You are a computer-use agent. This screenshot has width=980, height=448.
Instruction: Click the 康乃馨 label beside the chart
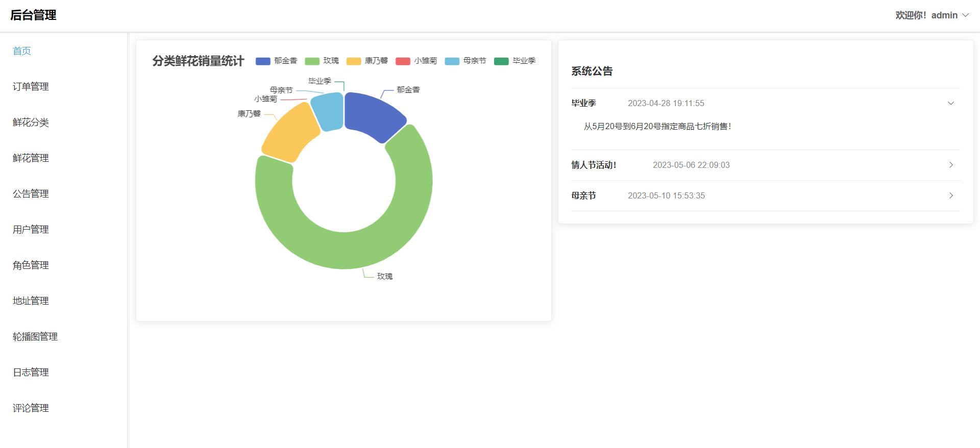[x=249, y=114]
